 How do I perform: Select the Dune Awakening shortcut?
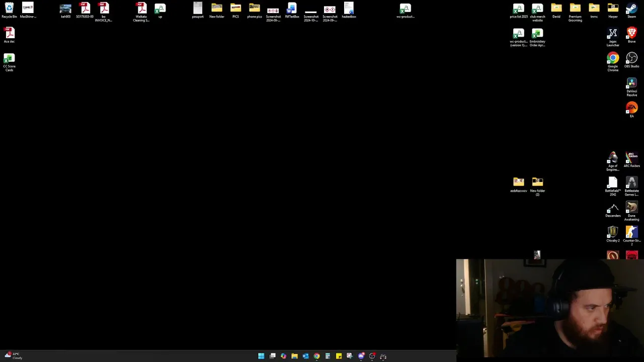coord(632,212)
